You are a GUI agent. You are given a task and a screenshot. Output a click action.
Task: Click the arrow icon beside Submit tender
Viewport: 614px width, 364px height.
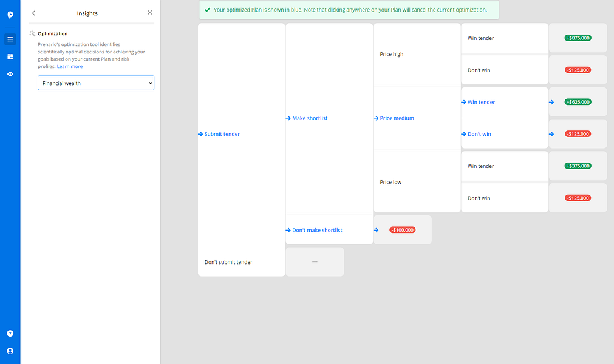(200, 134)
